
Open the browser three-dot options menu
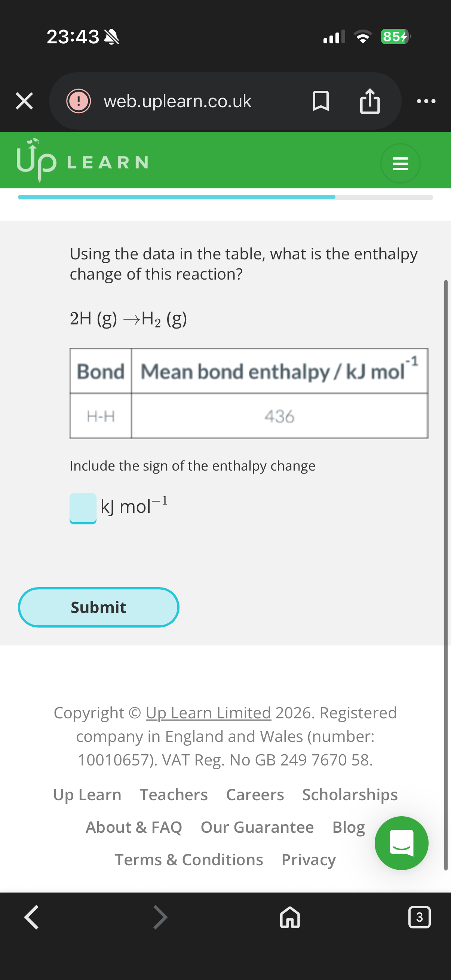(x=426, y=101)
